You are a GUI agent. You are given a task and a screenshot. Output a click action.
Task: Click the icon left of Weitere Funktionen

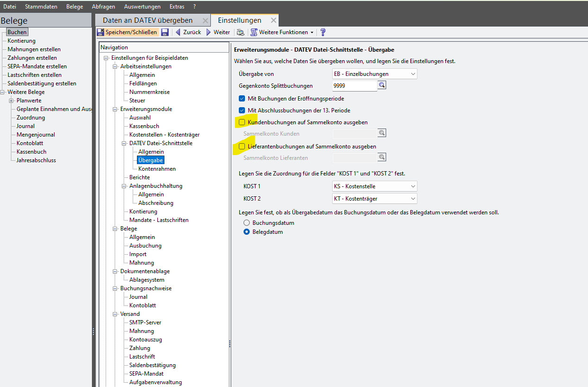tap(241, 32)
